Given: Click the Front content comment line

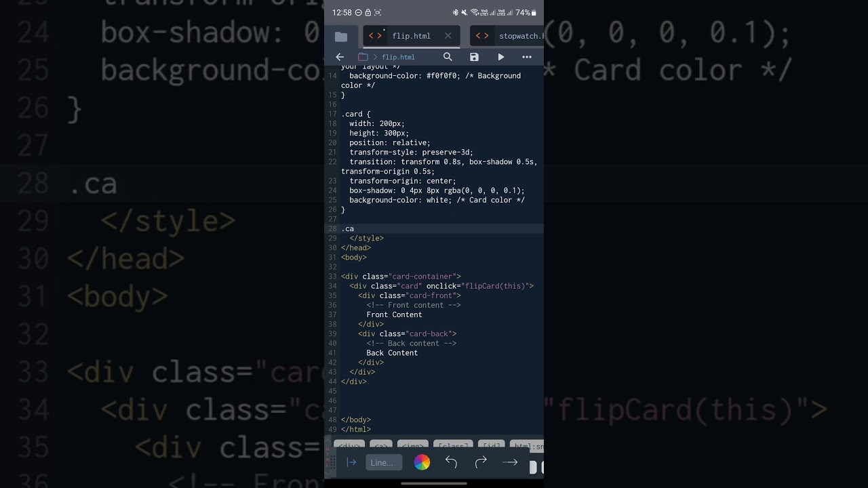Looking at the screenshot, I should [x=414, y=305].
